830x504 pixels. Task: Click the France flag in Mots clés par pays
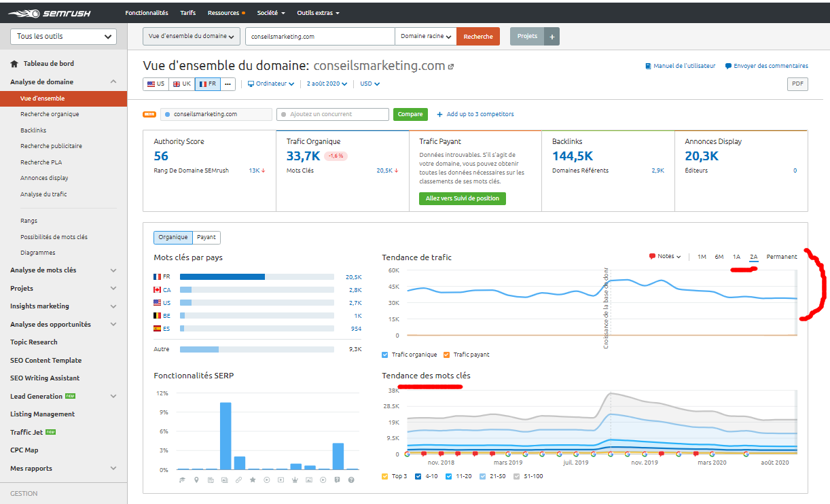[158, 277]
